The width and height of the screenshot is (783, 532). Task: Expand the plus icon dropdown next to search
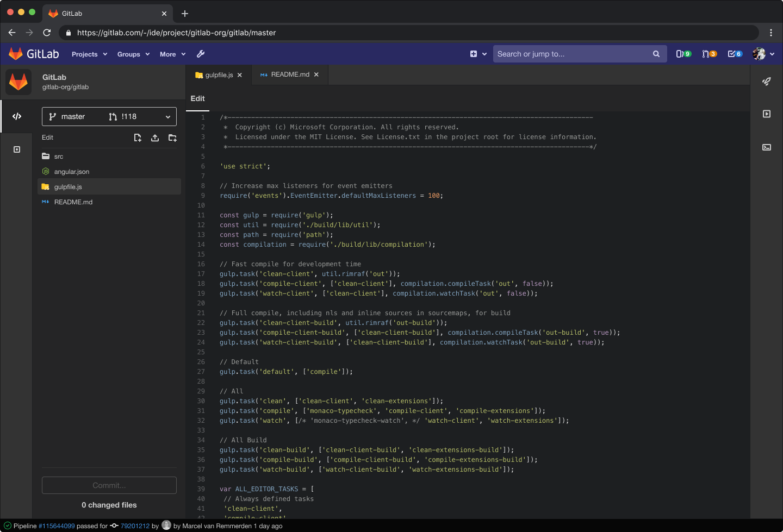pyautogui.click(x=477, y=54)
